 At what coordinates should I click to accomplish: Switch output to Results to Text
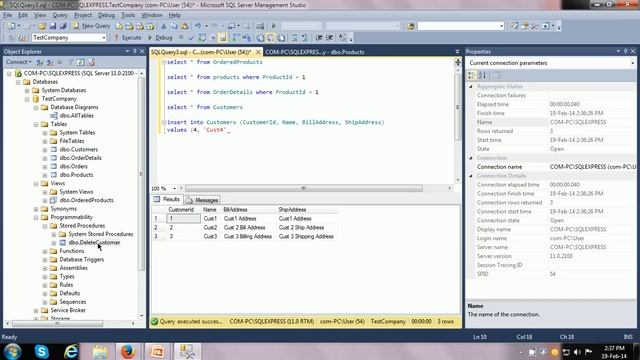point(260,38)
